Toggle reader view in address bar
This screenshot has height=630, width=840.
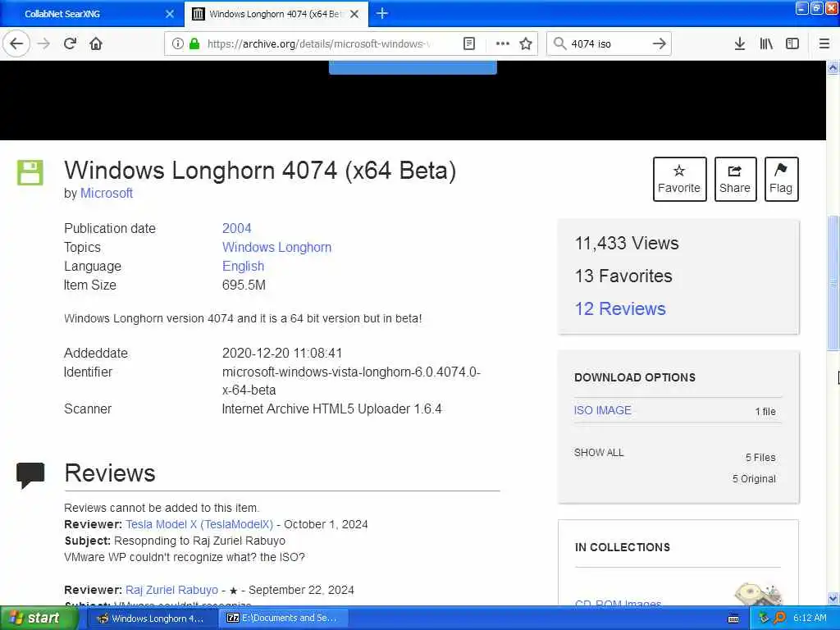(468, 43)
